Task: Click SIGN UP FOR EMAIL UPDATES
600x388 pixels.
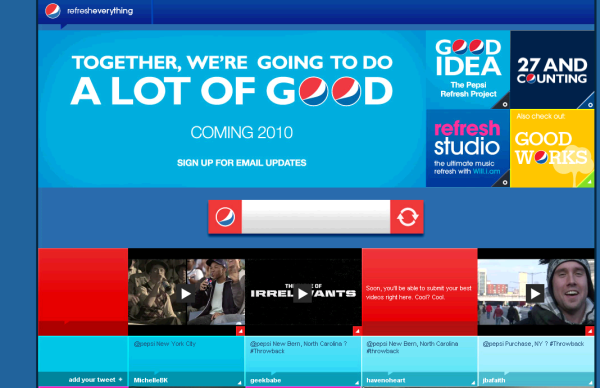Action: (x=241, y=163)
